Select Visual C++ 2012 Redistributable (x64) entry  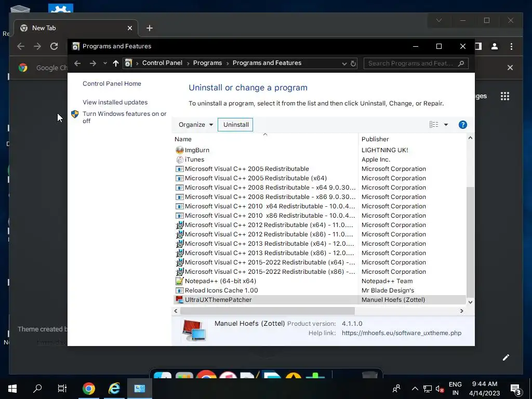coord(269,225)
